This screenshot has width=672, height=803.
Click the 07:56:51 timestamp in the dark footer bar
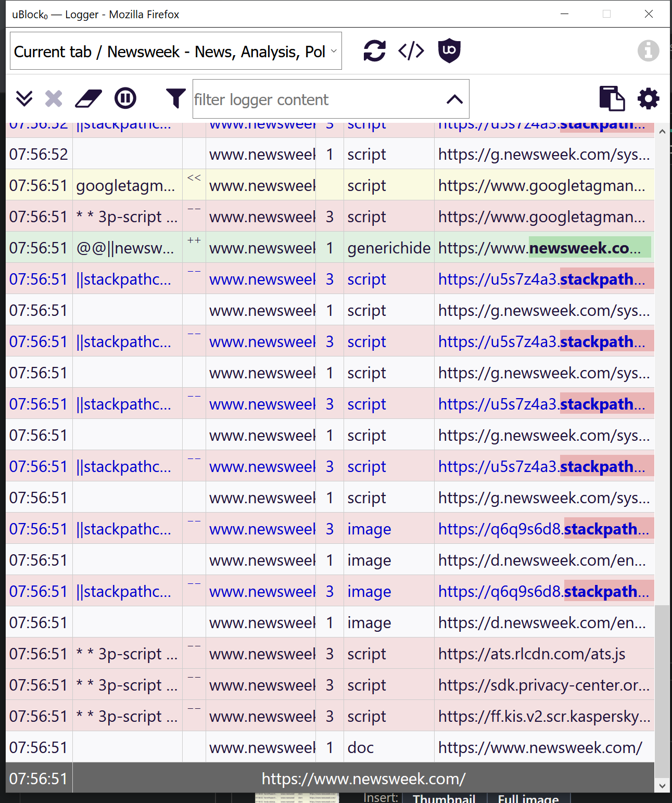click(39, 779)
